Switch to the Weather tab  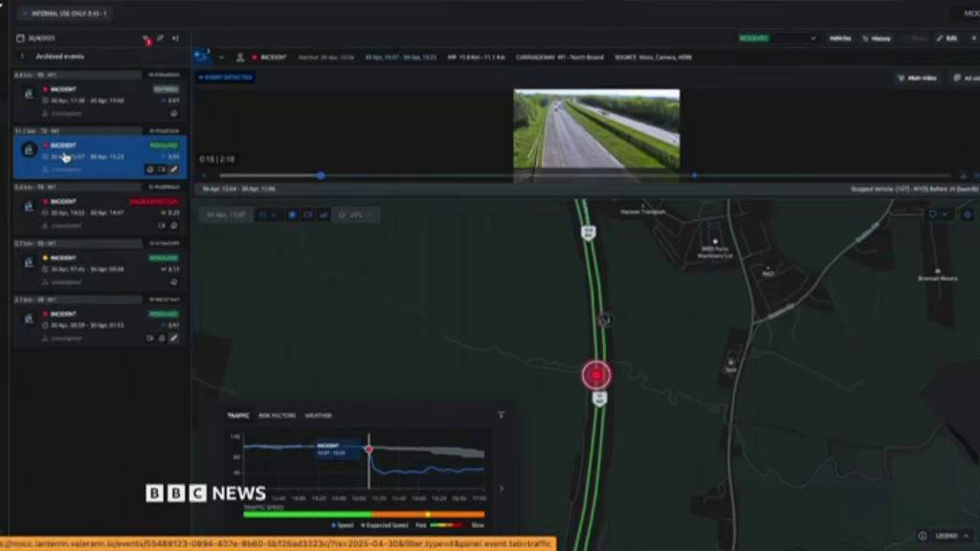(x=319, y=415)
